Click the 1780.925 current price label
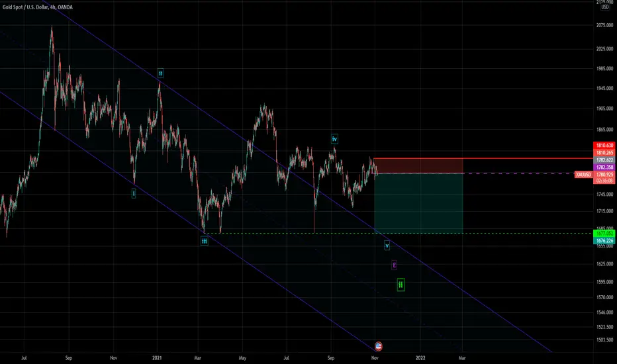The image size is (617, 364). [x=604, y=174]
